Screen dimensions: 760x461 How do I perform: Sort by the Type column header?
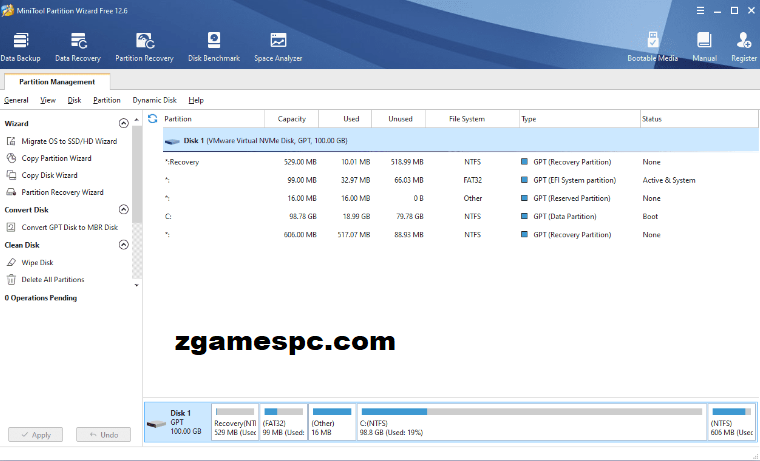(579, 119)
